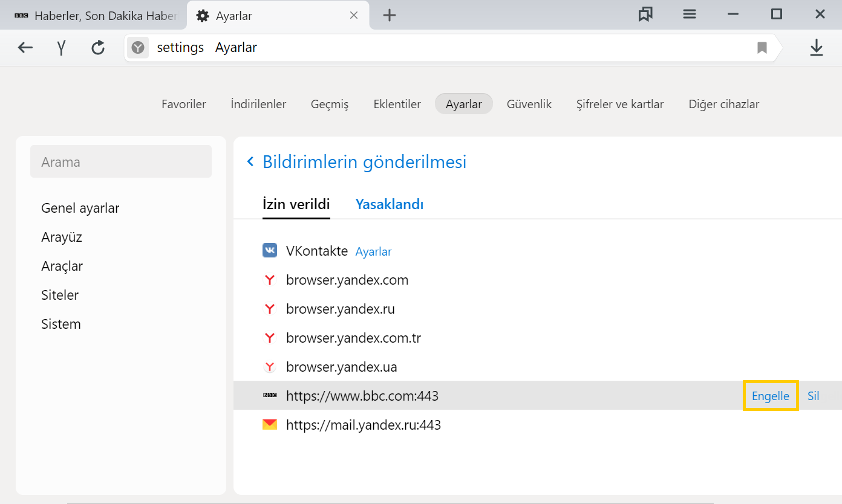Open the downloads arrow icon

tap(817, 48)
